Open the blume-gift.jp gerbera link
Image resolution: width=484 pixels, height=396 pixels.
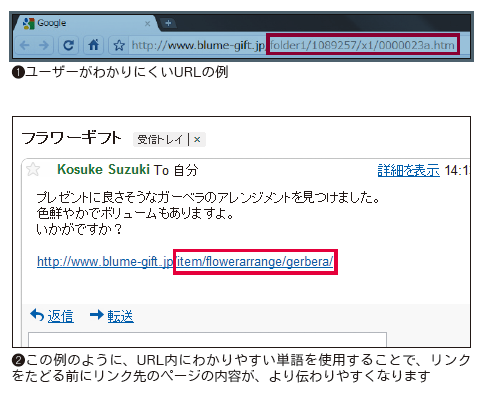click(185, 262)
